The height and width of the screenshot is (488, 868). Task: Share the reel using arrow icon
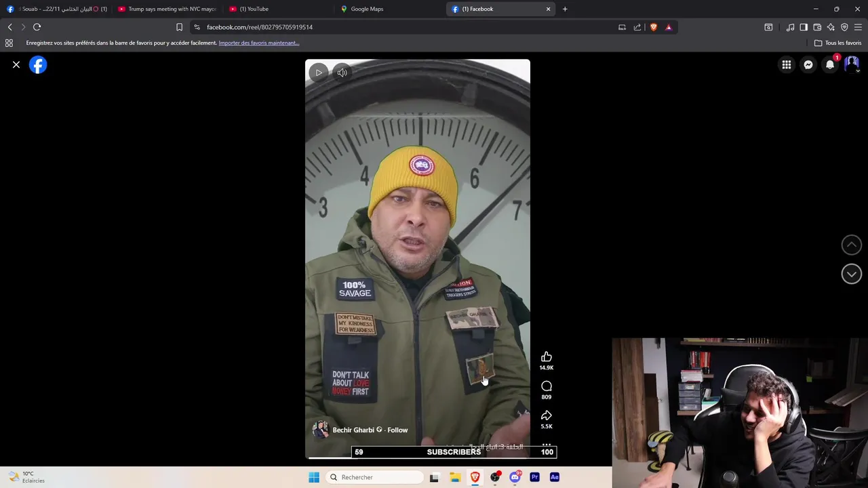[547, 415]
